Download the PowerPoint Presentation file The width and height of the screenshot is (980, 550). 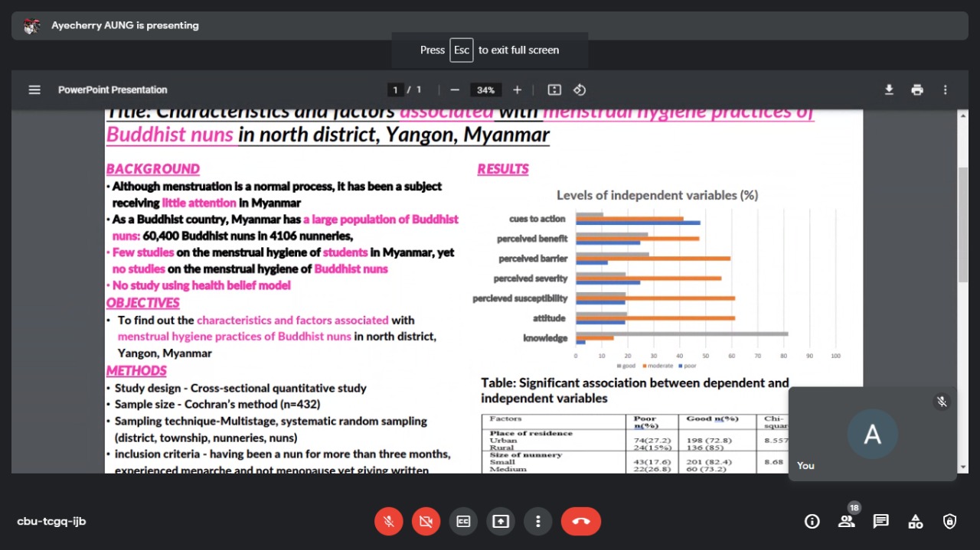pos(889,89)
